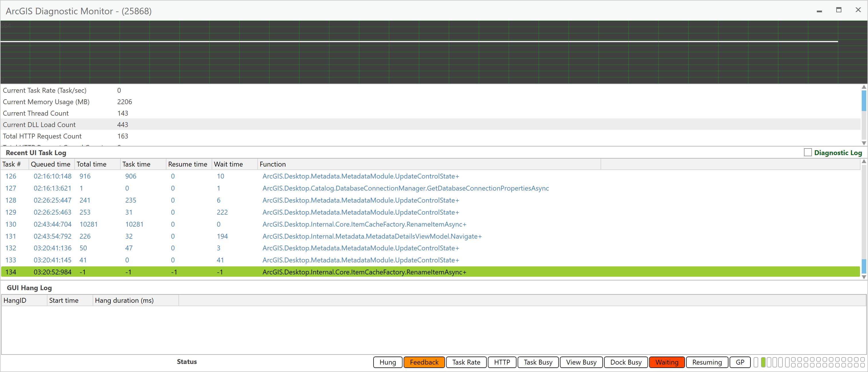868x372 pixels.
Task: Click the Resuming status indicator
Action: point(707,362)
